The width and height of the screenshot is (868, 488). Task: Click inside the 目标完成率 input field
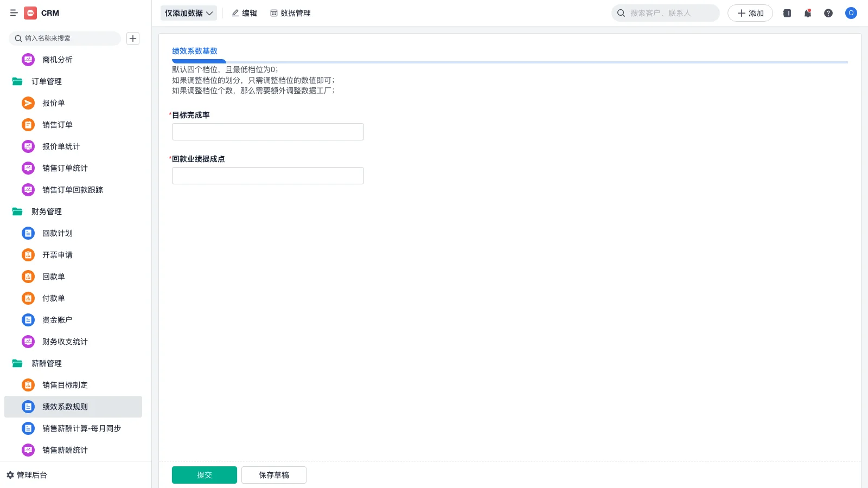coord(267,131)
